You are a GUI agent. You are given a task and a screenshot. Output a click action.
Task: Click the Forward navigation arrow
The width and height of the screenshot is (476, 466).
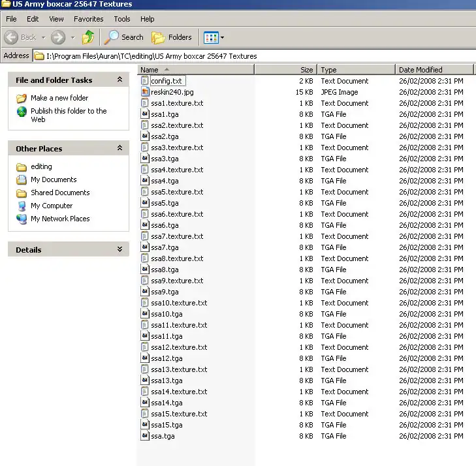click(58, 37)
